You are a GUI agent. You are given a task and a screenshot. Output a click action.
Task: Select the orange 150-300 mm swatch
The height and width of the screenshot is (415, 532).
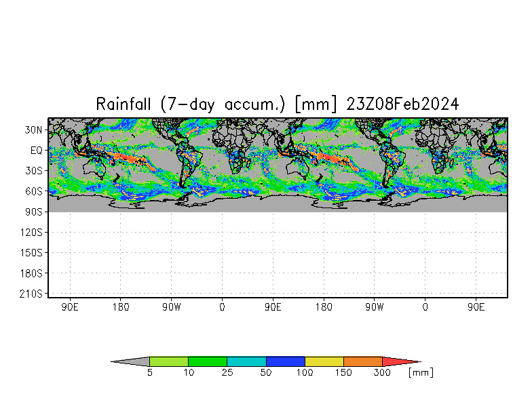363,361
